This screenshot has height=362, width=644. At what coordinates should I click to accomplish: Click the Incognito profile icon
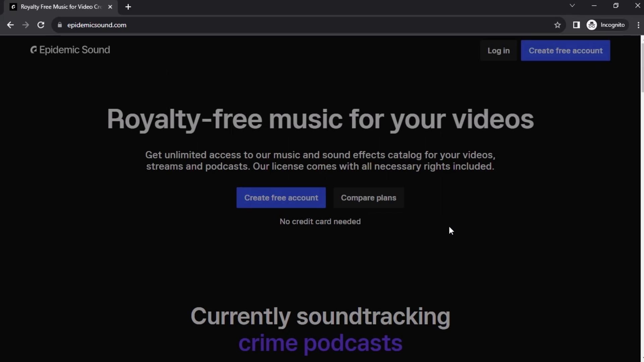pos(592,25)
